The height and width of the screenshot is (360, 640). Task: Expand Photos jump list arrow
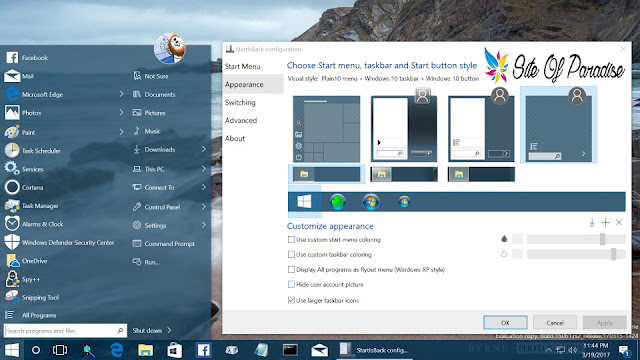121,112
